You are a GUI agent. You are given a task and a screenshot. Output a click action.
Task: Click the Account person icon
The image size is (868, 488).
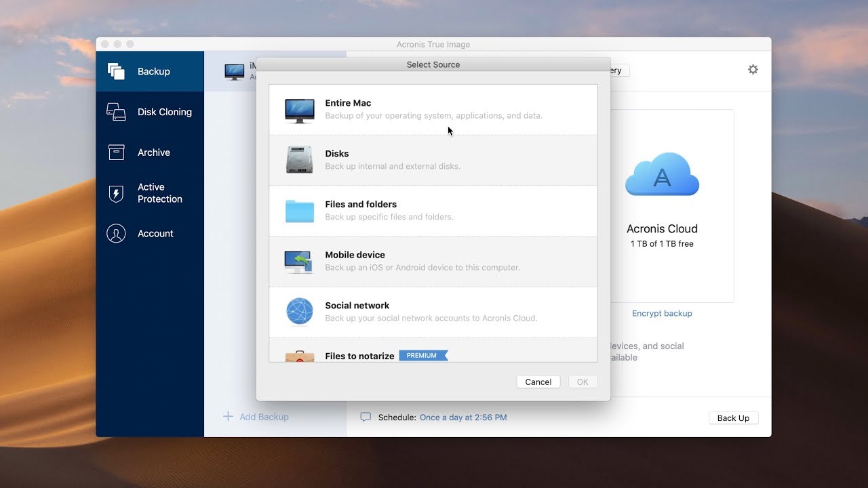[x=116, y=233]
